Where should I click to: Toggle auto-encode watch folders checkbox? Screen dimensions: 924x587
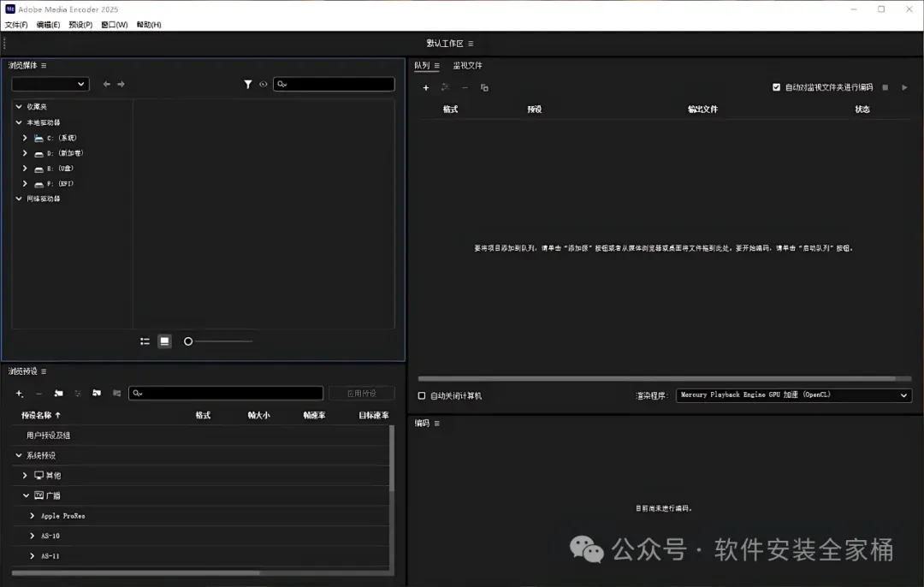777,87
